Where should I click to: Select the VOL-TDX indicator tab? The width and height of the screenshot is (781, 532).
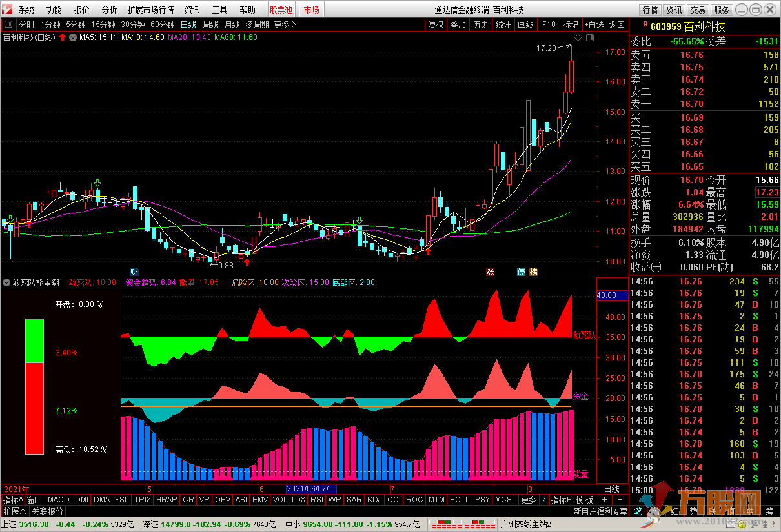tap(289, 500)
